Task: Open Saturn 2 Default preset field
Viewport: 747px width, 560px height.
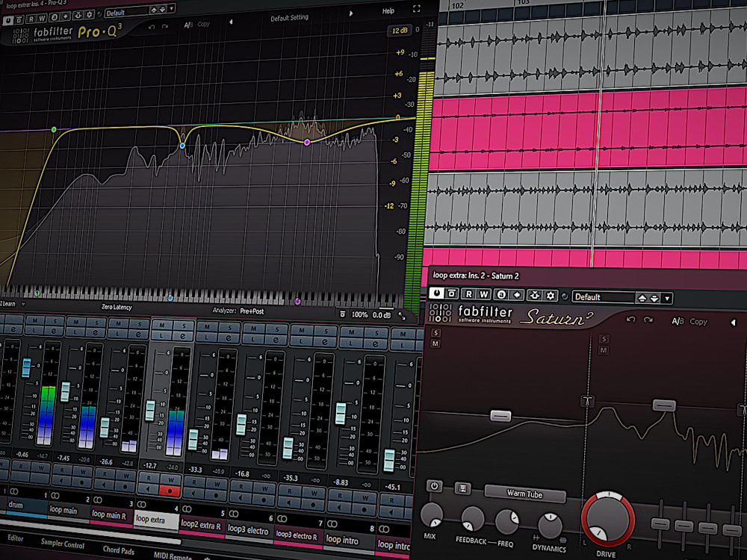Action: point(604,297)
